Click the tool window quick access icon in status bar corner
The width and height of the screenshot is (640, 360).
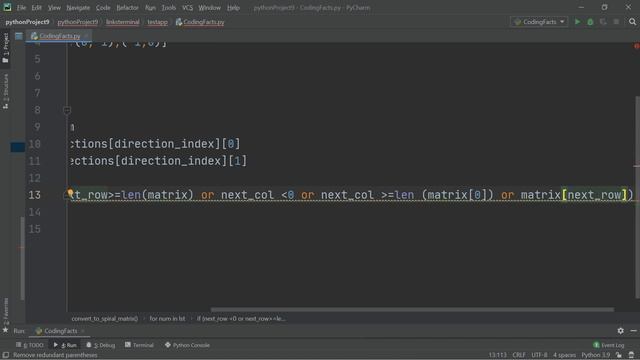click(x=5, y=355)
